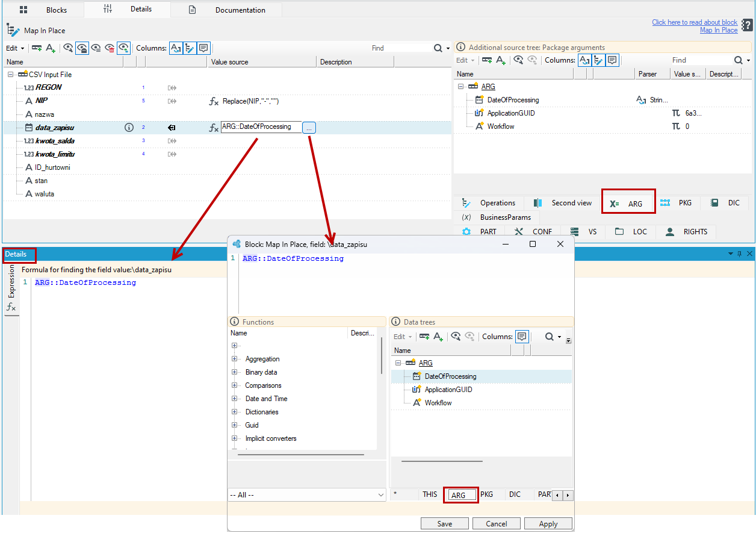Click the ellipsis button next to ARG::DateOfProcessing
This screenshot has height=533, width=756.
(309, 128)
